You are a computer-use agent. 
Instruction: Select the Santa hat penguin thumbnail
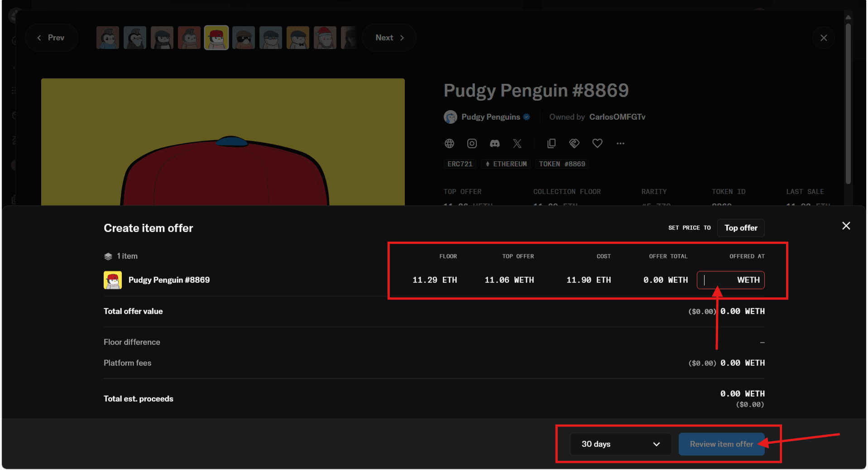tap(325, 38)
